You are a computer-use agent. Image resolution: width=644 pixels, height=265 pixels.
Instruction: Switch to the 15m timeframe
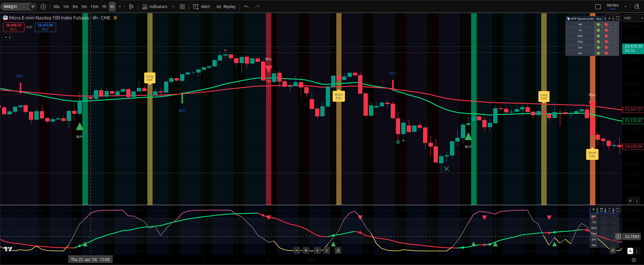[x=94, y=7]
